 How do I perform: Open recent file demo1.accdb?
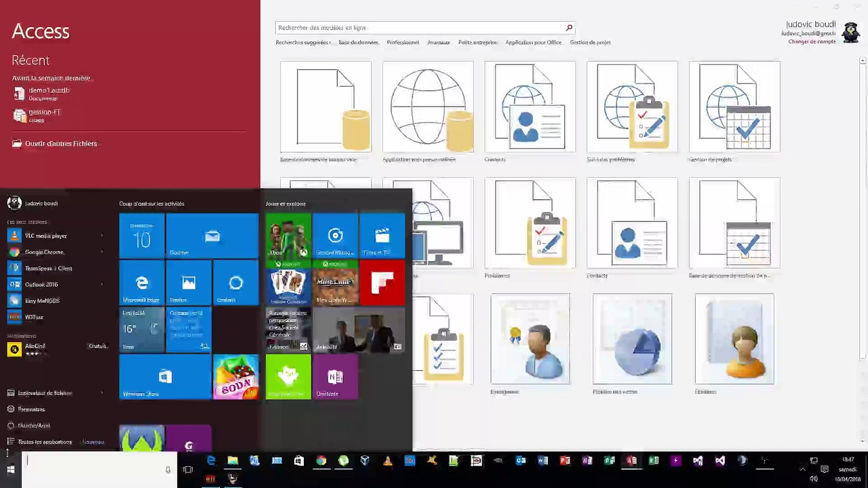49,94
